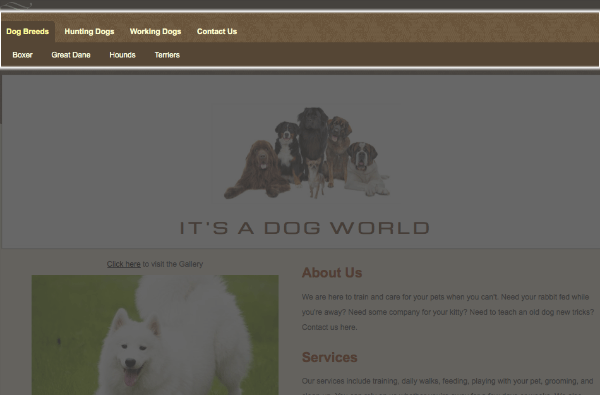Select the Hunting Dogs menu item
The height and width of the screenshot is (395, 600).
point(89,31)
